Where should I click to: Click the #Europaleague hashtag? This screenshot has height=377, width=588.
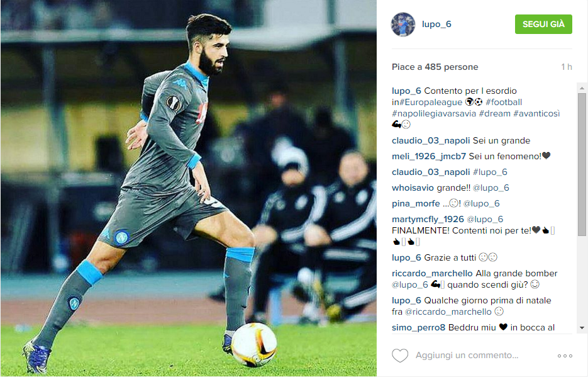click(x=431, y=102)
